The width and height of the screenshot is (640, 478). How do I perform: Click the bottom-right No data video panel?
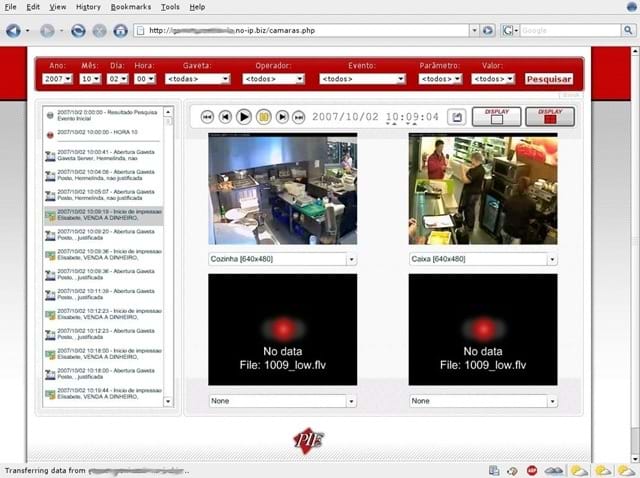483,330
